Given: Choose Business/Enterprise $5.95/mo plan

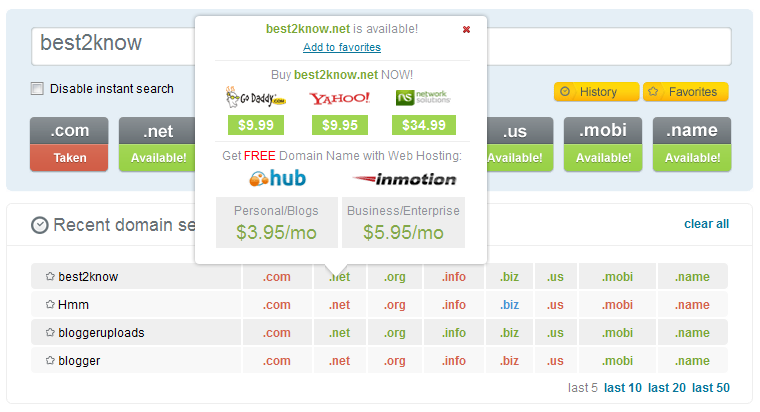Looking at the screenshot, I should click(403, 222).
